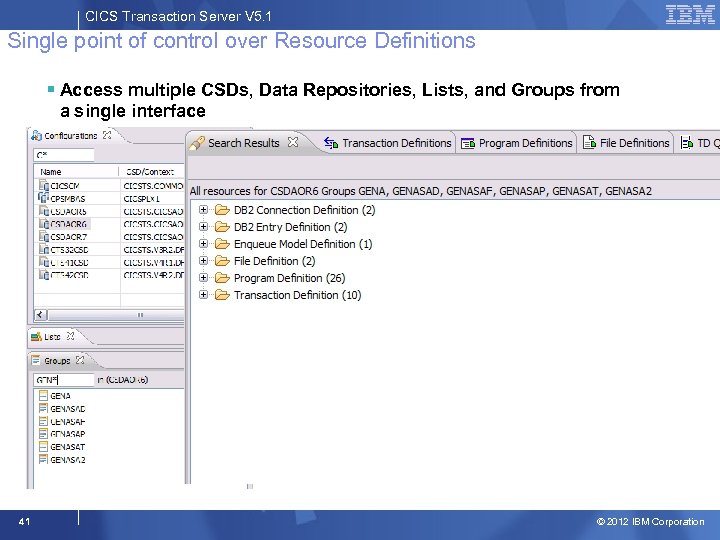Screen dimensions: 720x540
Task: Click CICSTS.V3R2 context cell of CTS32CSD
Action: tap(153, 250)
